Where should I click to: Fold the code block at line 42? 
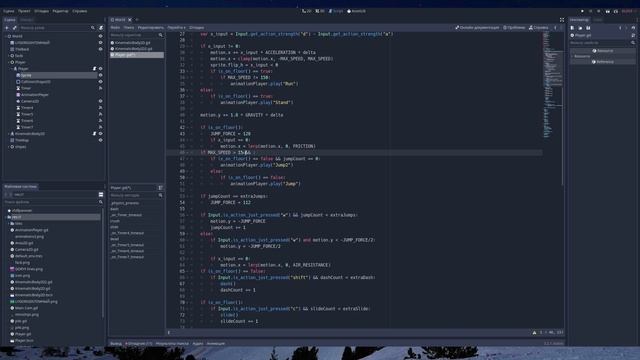(189, 127)
